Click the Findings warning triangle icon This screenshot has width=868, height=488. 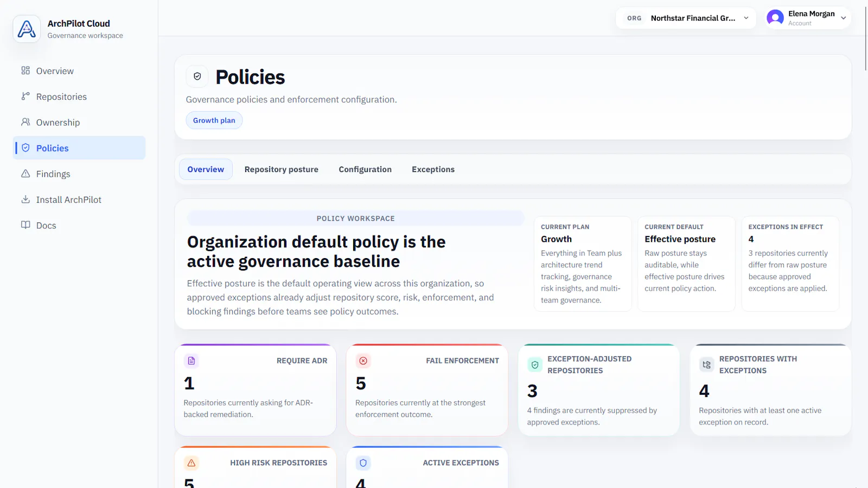(25, 174)
